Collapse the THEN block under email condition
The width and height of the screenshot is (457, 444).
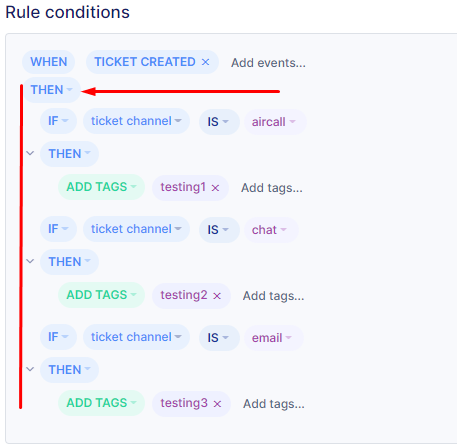tap(30, 369)
